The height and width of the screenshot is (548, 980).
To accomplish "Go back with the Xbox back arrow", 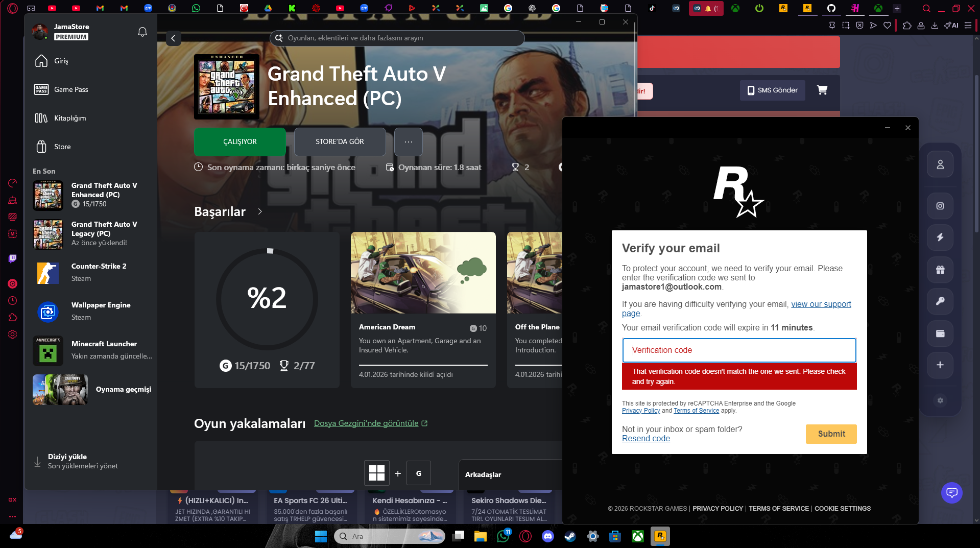I will tap(173, 38).
